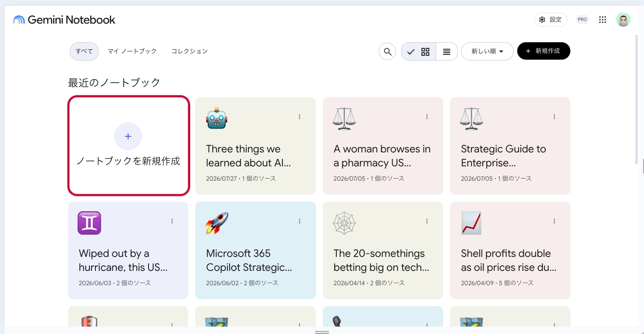
Task: Click the Gemini Notebook logo icon
Action: tap(19, 20)
